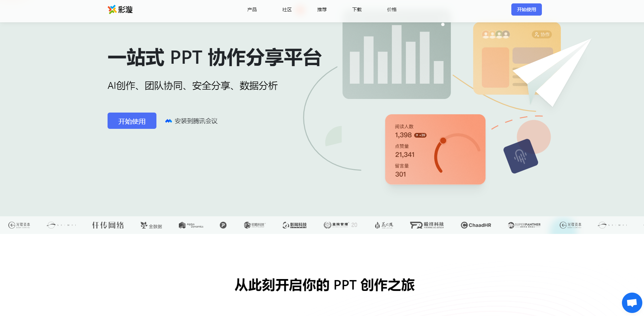Click the 彩漩 logo icon
This screenshot has width=644, height=316.
pyautogui.click(x=111, y=9)
